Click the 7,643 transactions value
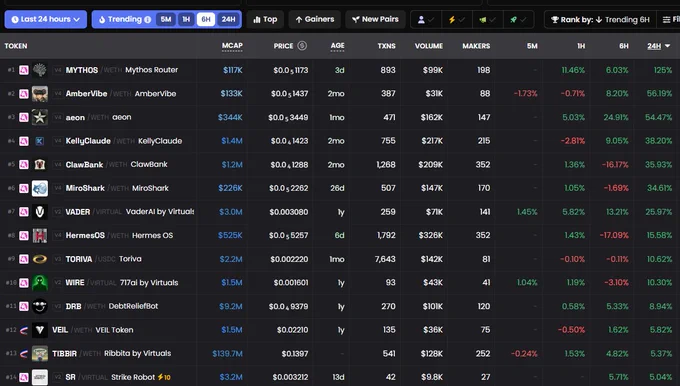Viewport: 680px width, 386px height. (385, 259)
